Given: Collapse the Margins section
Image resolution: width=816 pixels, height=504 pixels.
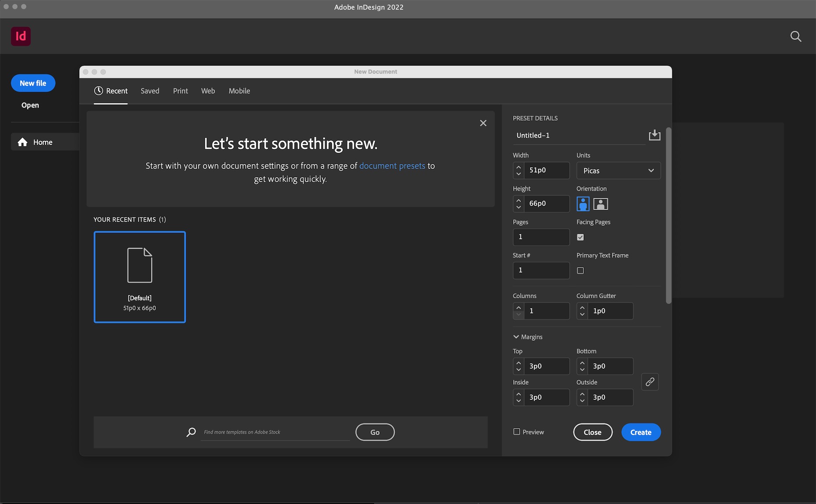Looking at the screenshot, I should (516, 337).
